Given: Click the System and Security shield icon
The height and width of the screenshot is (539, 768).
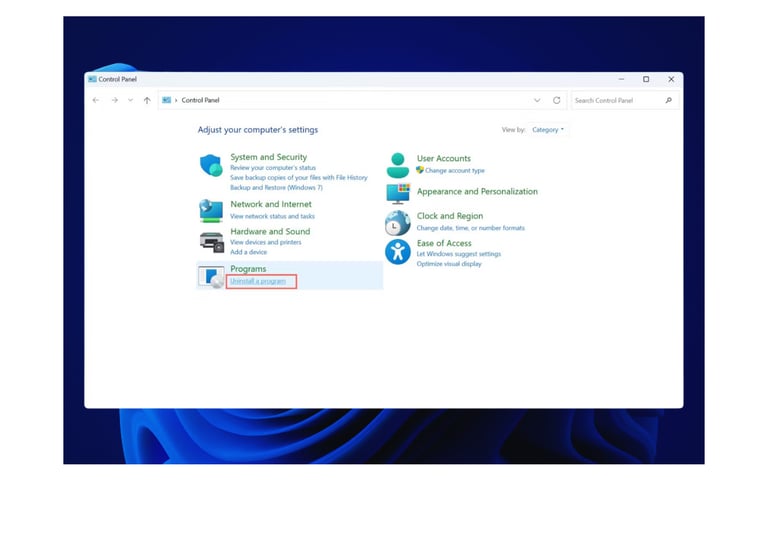Looking at the screenshot, I should click(x=211, y=166).
